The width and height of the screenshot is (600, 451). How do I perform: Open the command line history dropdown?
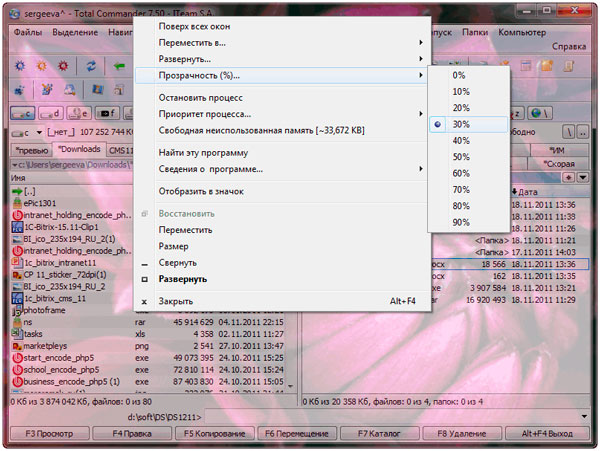(584, 417)
